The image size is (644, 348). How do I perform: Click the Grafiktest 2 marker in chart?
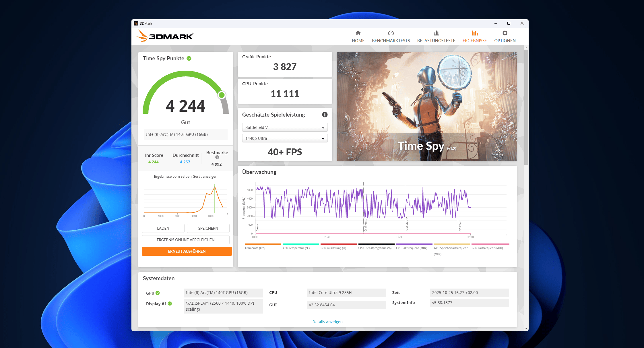(x=407, y=224)
